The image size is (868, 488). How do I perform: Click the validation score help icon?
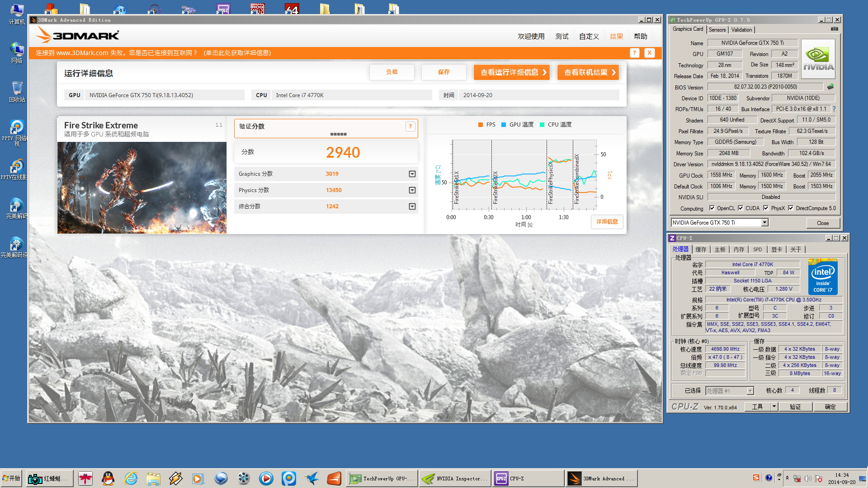(410, 127)
